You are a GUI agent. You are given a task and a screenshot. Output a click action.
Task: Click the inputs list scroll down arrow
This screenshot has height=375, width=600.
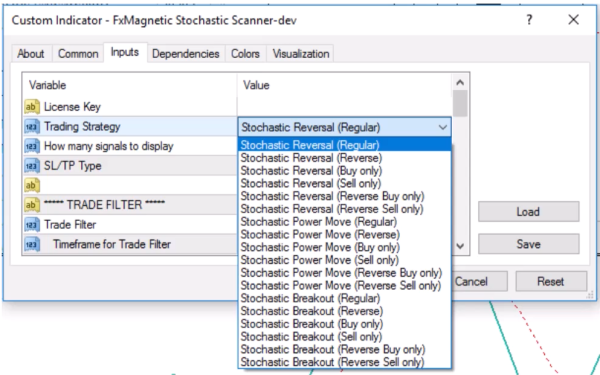point(460,246)
